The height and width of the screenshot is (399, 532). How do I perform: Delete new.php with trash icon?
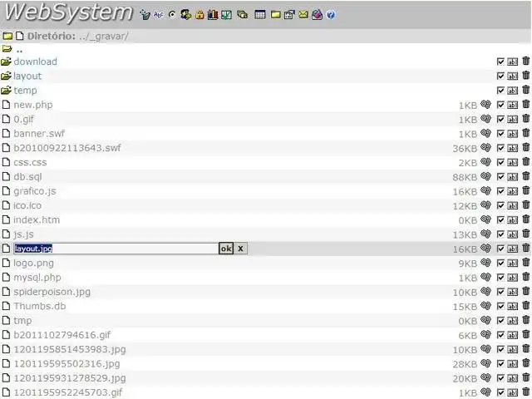pyautogui.click(x=526, y=104)
